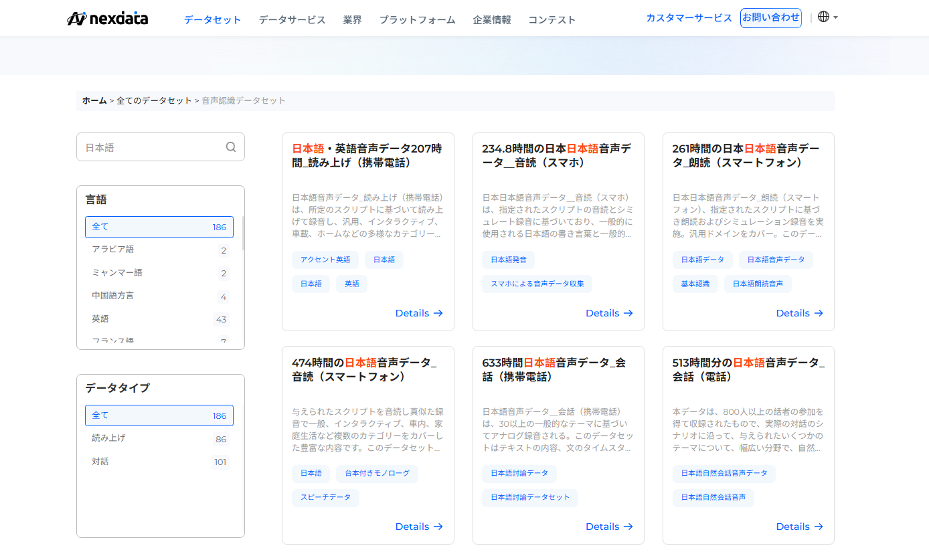Viewport: 929px width, 560px height.
Task: Click the 日本語 search input field
Action: [153, 147]
